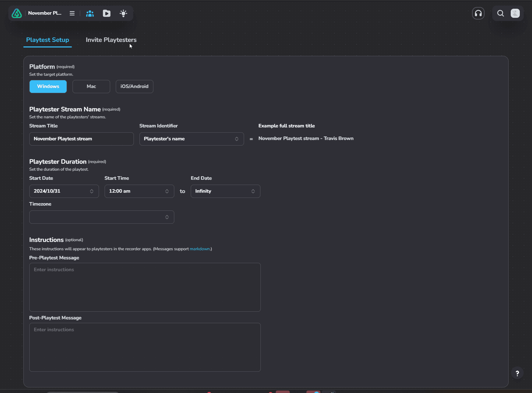The image size is (532, 393).
Task: Switch to the Playtest Setup tab
Action: [48, 40]
